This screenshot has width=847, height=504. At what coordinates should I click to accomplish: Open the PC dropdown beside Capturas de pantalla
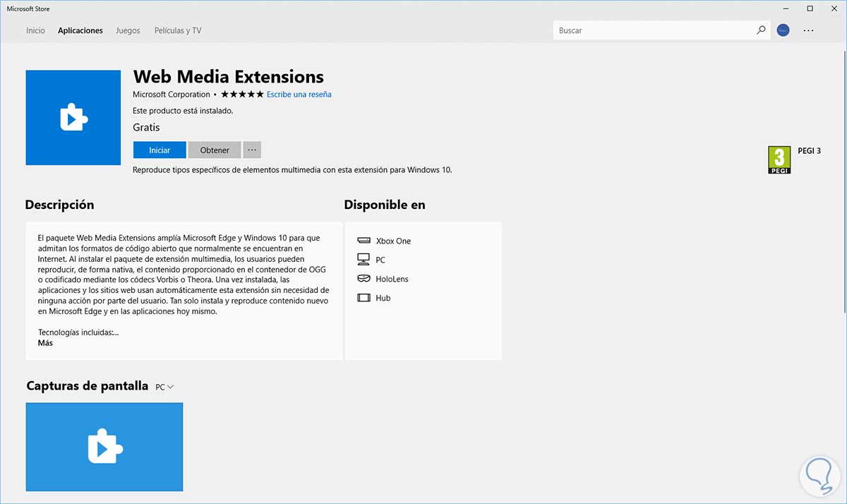[x=164, y=387]
